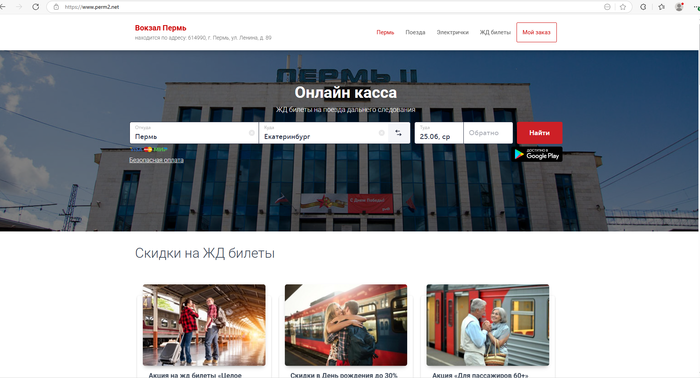Reload the page with the refresh icon

(x=36, y=7)
